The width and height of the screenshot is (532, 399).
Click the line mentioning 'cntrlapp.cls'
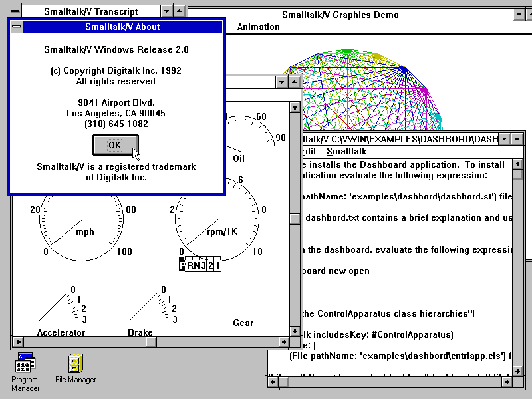tap(400, 356)
